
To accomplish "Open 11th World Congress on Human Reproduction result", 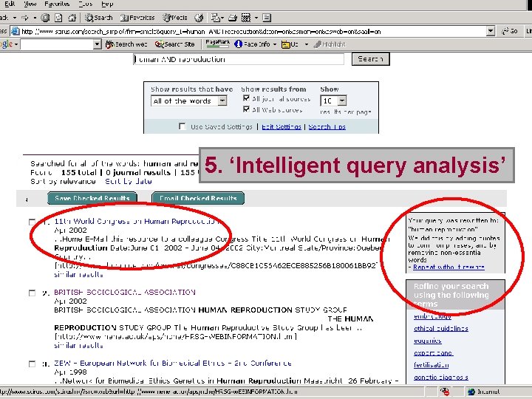I will (137, 222).
